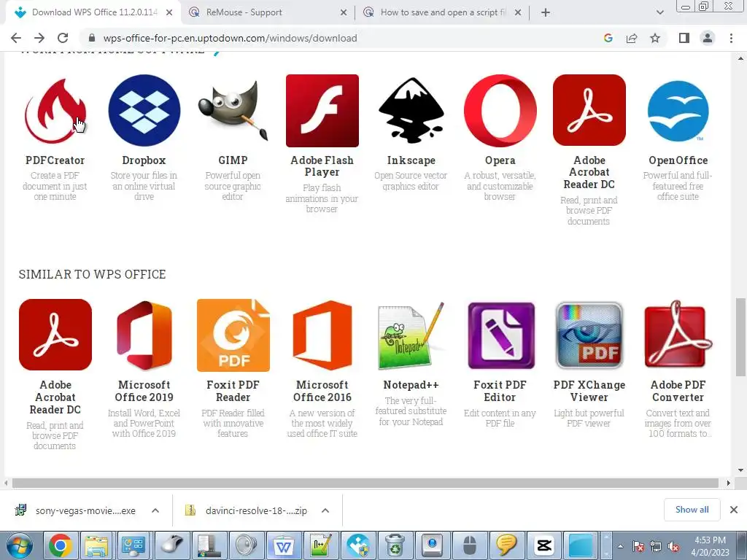This screenshot has width=747, height=560.
Task: Expand options for sony-vegas-movie exe download
Action: pos(155,510)
